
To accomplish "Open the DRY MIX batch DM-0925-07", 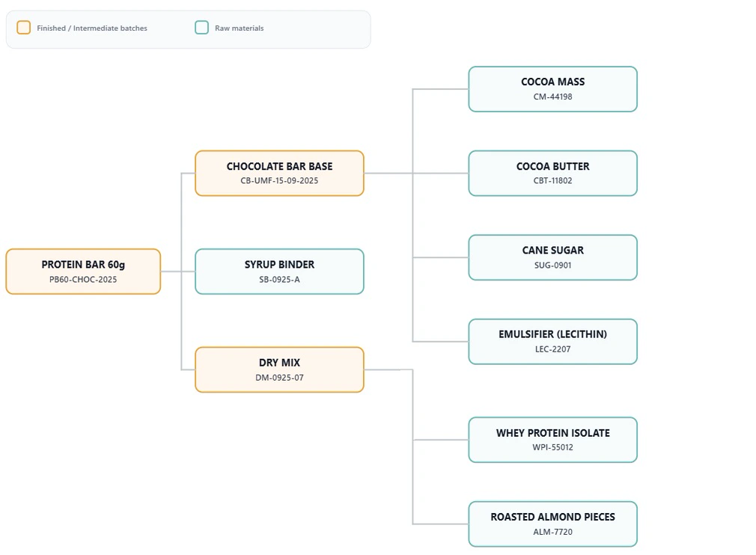I will pyautogui.click(x=279, y=370).
